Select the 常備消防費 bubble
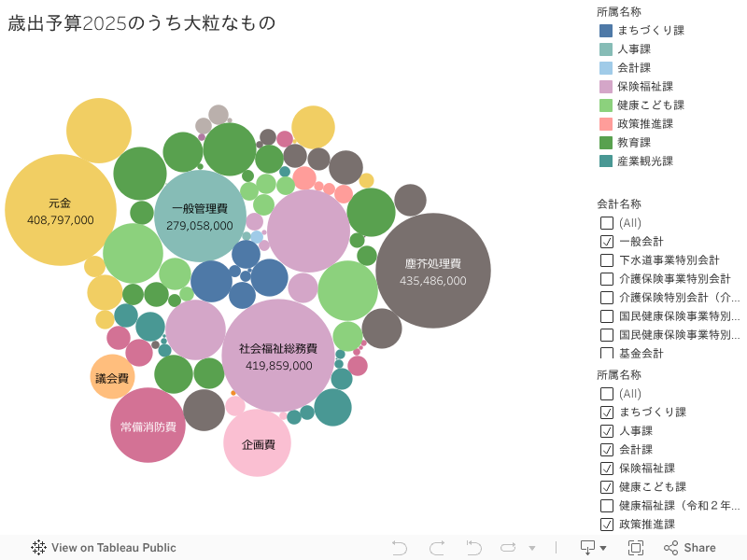Image resolution: width=747 pixels, height=560 pixels. (148, 427)
